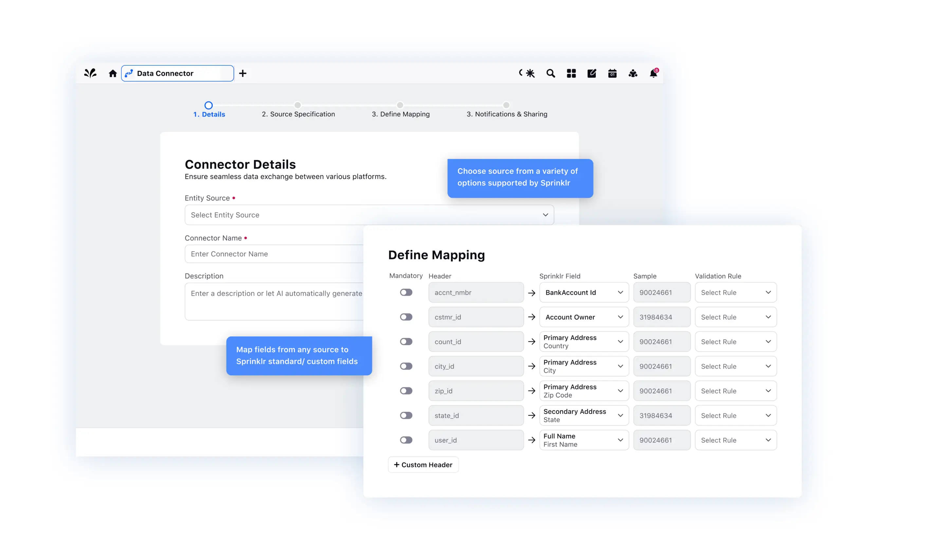Click the calendar icon in toolbar
This screenshot has height=560, width=929.
[x=611, y=73]
